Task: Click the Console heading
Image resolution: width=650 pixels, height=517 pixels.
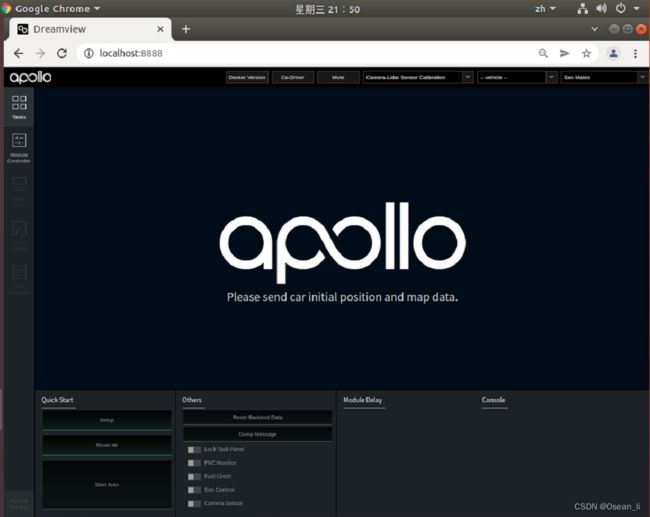Action: 493,400
